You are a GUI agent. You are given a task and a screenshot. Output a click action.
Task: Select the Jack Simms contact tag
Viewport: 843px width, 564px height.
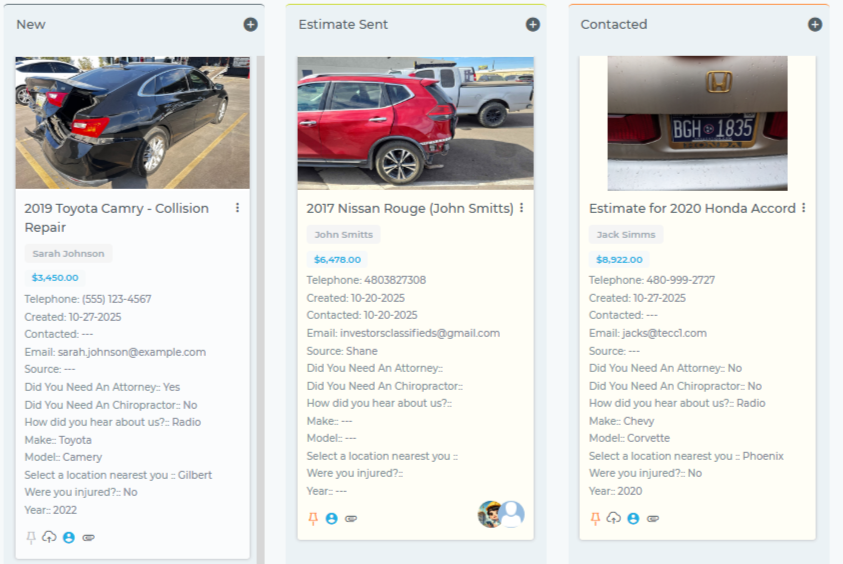point(626,235)
